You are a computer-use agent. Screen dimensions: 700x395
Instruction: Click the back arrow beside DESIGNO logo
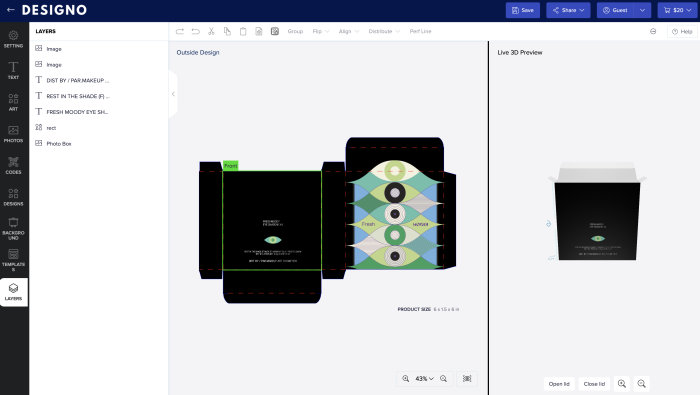[11, 9]
